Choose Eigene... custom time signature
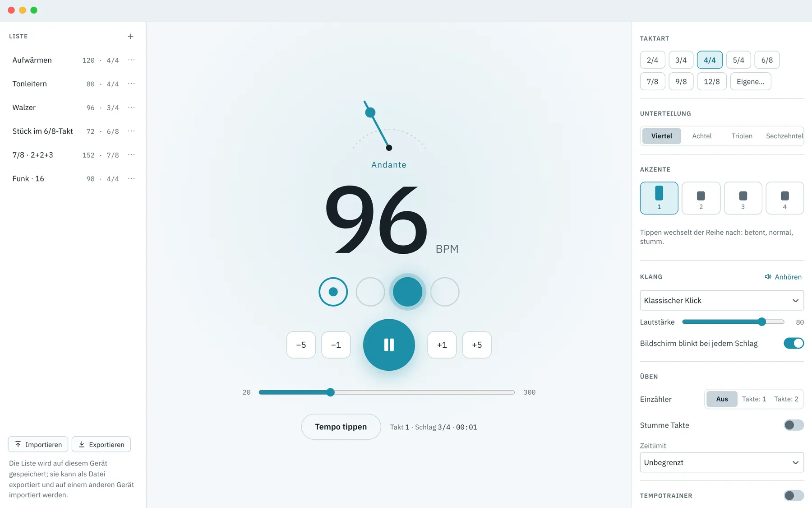The width and height of the screenshot is (812, 508). pos(751,82)
